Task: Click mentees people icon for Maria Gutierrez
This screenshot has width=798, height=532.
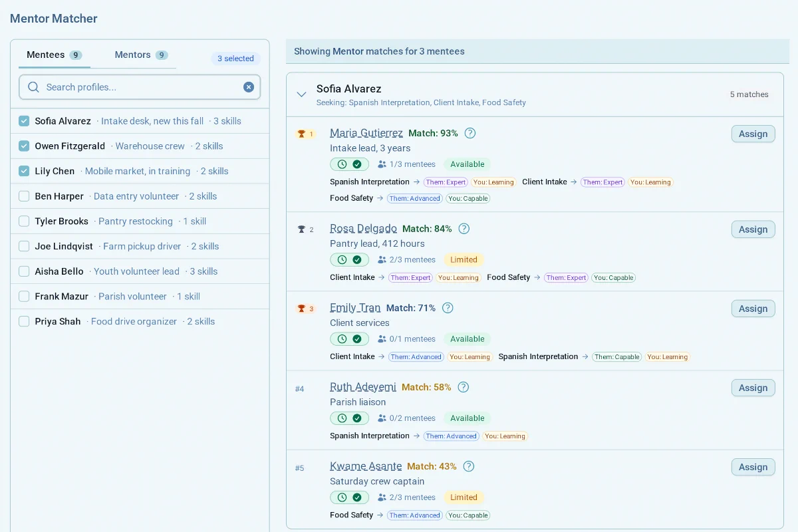Action: click(382, 164)
